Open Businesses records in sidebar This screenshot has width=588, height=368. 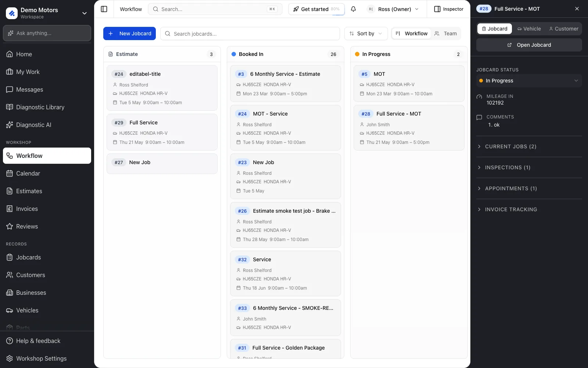[x=47, y=293]
